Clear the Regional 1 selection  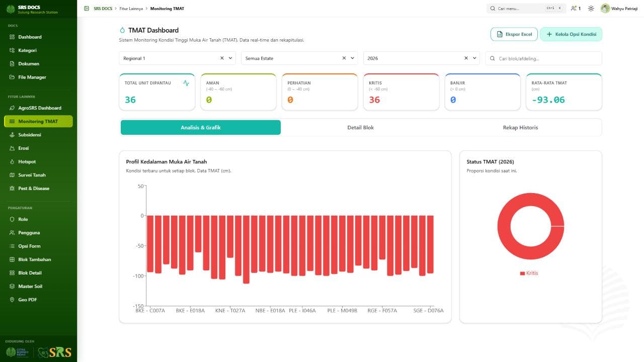[x=222, y=58]
